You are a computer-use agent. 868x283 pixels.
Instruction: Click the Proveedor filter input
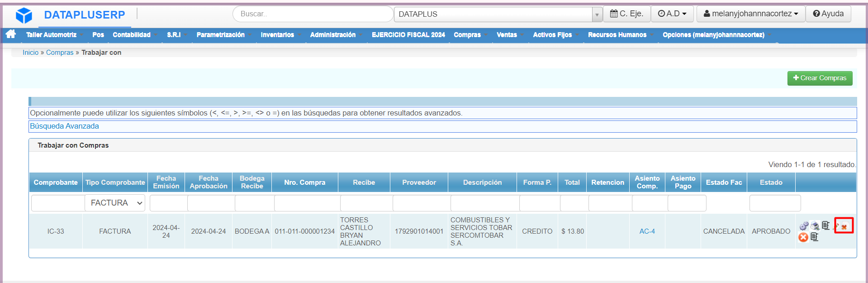pos(422,203)
